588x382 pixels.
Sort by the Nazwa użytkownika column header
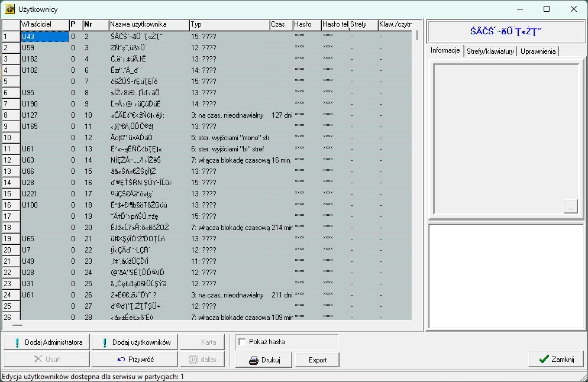148,25
